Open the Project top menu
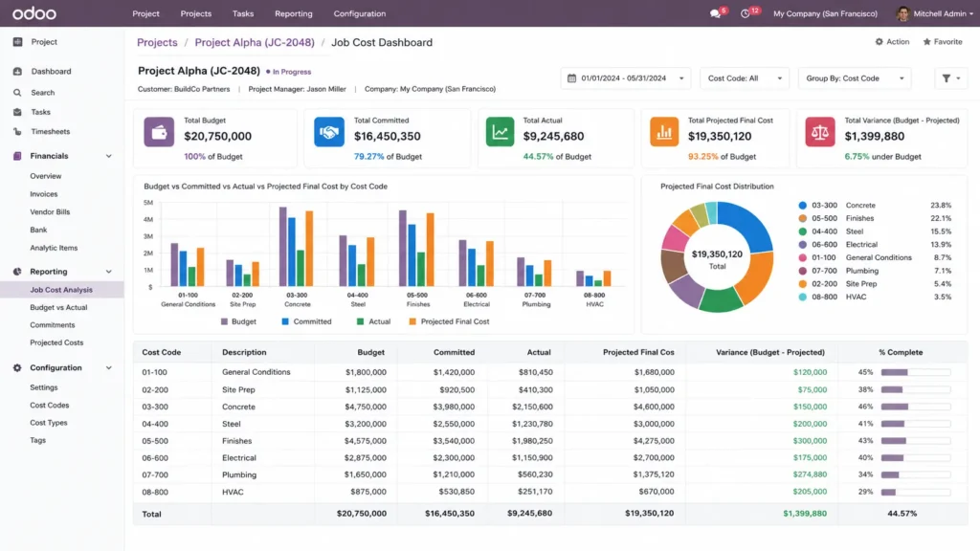Viewport: 980px width, 551px height. pos(145,13)
